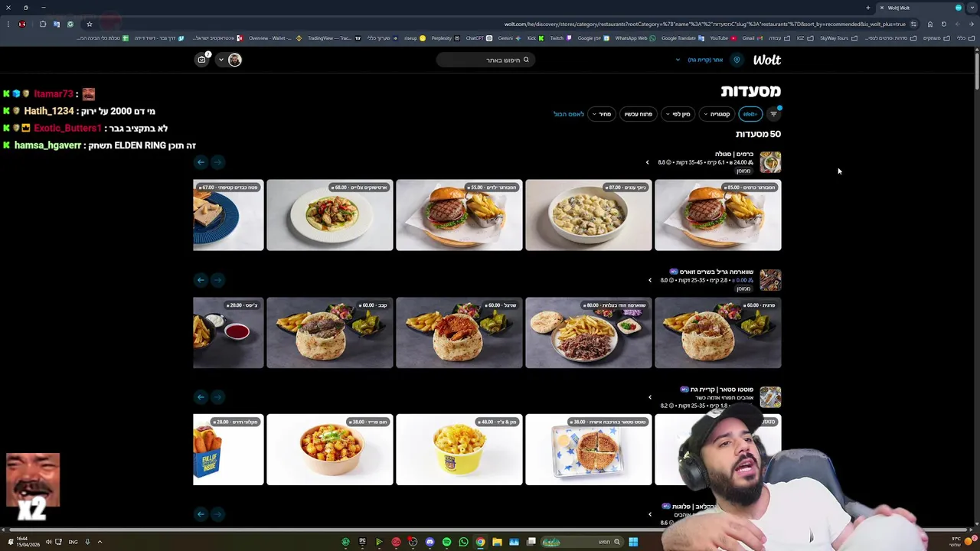Slide שווארמה גריל carousel left arrow
This screenshot has height=551, width=980.
(x=201, y=280)
